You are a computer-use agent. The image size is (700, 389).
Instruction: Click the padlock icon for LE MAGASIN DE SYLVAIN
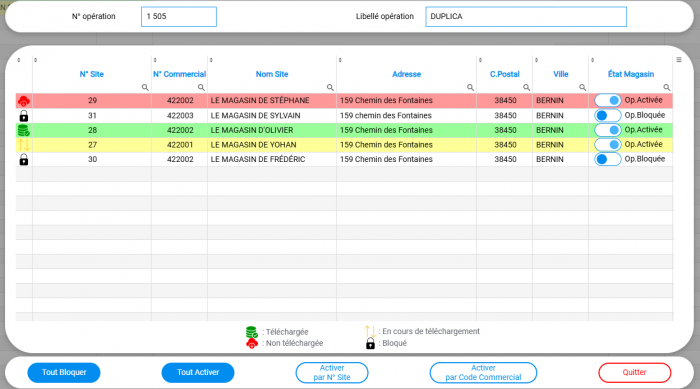pos(24,116)
